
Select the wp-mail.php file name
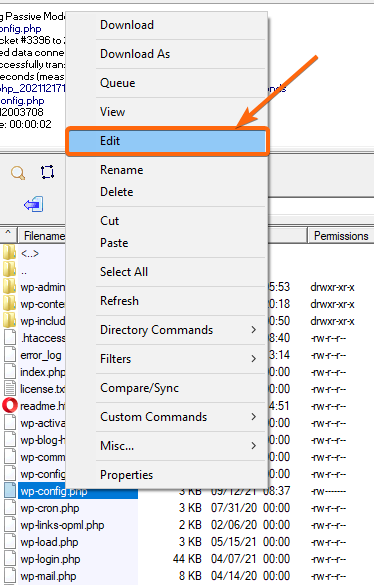tap(48, 576)
